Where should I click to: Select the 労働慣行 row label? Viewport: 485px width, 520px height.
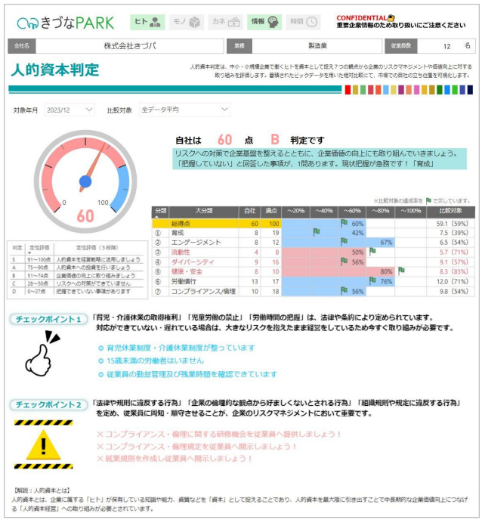184,282
